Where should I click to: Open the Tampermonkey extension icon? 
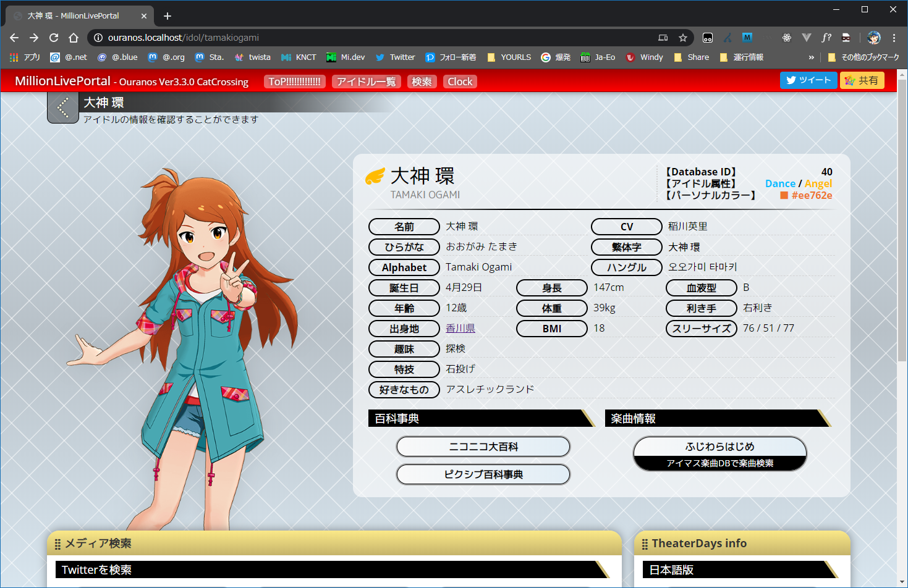[x=708, y=38]
